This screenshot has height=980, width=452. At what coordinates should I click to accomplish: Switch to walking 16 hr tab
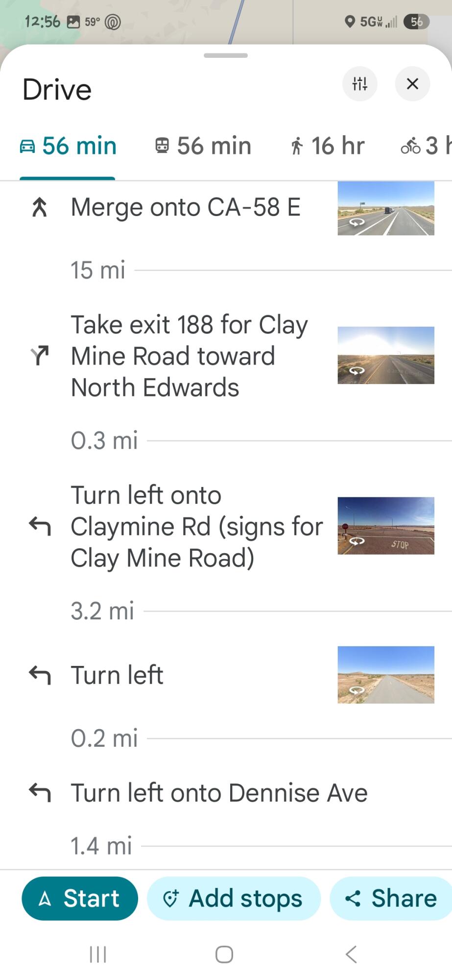coord(327,146)
